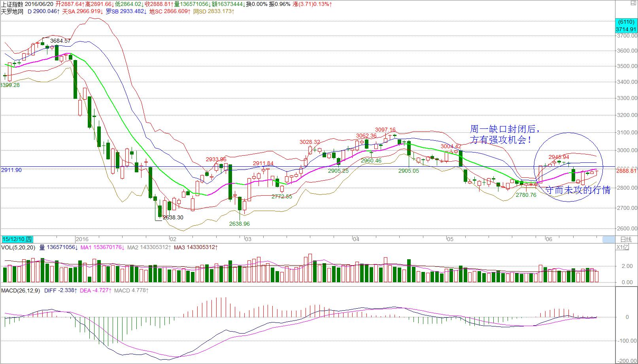Click the 开2887.64 open price in header
638x364 pixels.
70,4
